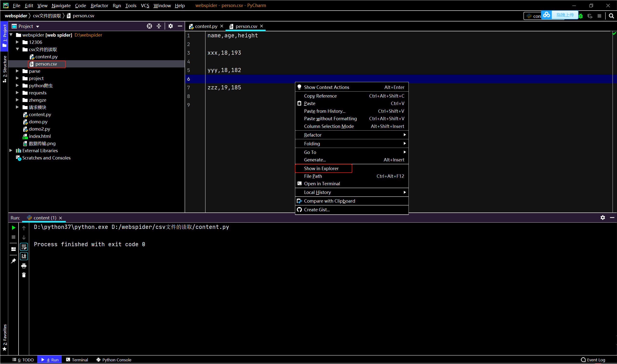
Task: Open the Project view dropdown
Action: (x=38, y=26)
